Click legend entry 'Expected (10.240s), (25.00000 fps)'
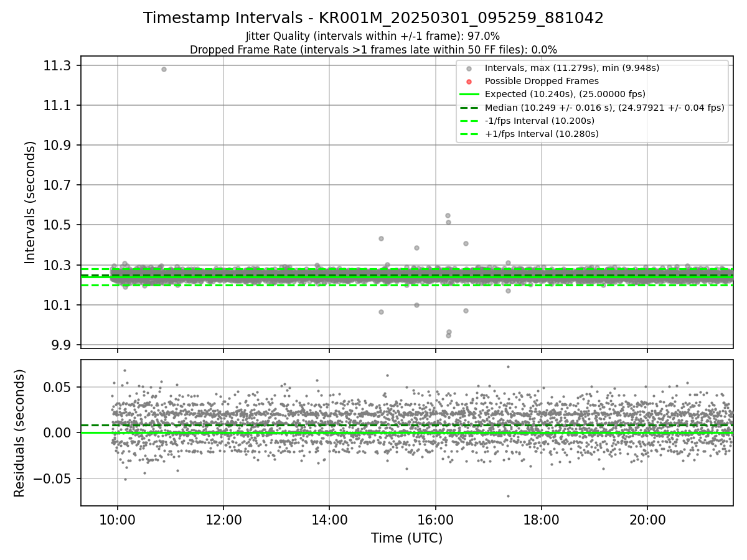This screenshot has height=560, width=747. point(565,94)
